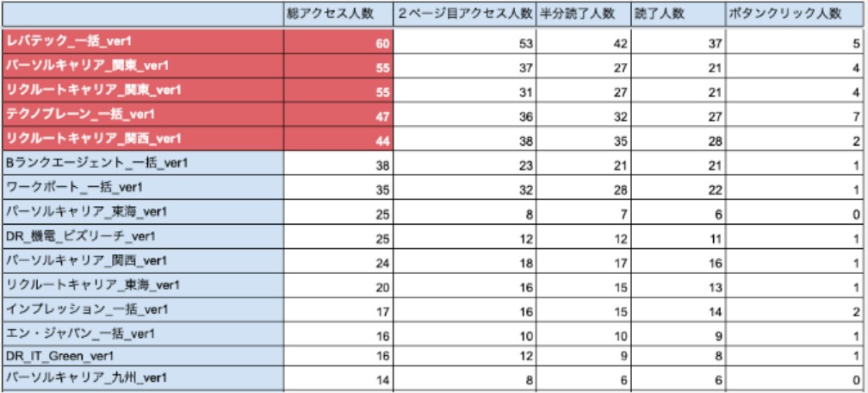The image size is (868, 393).
Task: Click the DR_IT_Green_ver1 row label
Action: (143, 356)
